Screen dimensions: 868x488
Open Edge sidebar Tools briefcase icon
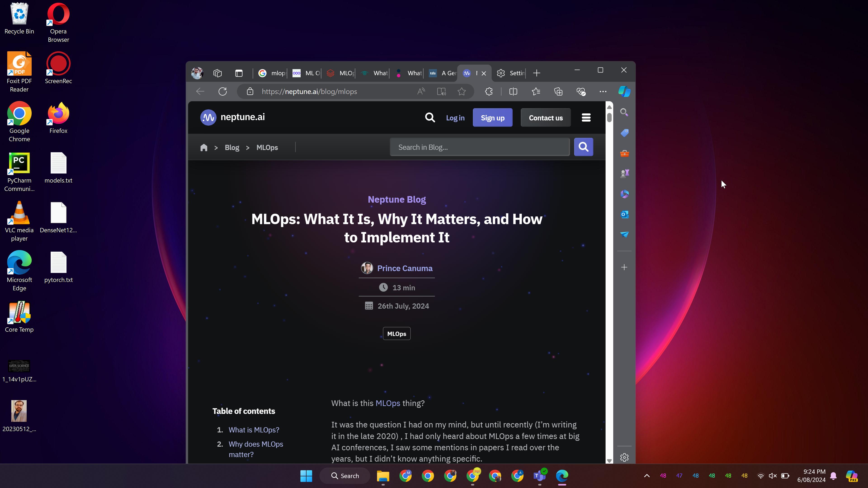(x=624, y=154)
